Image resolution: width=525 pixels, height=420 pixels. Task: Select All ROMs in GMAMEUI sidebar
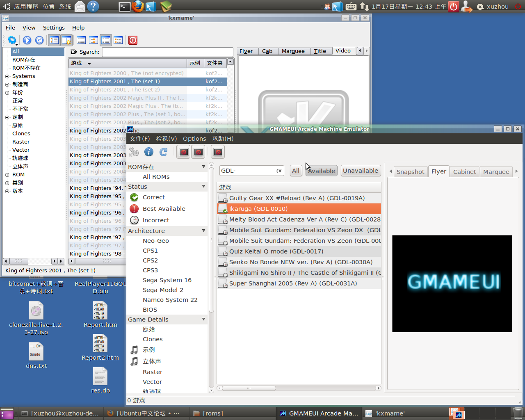[x=156, y=177]
